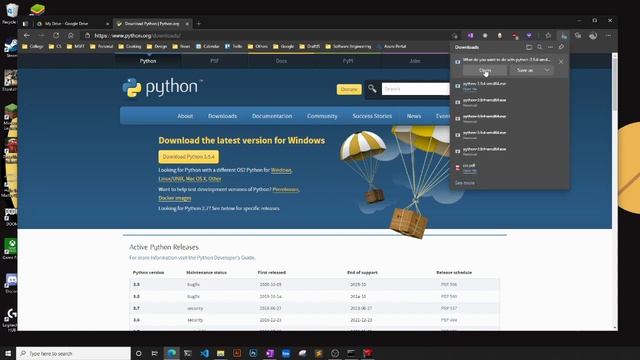Open Microsoft Edge from the taskbar
640x360 pixels.
(x=171, y=353)
